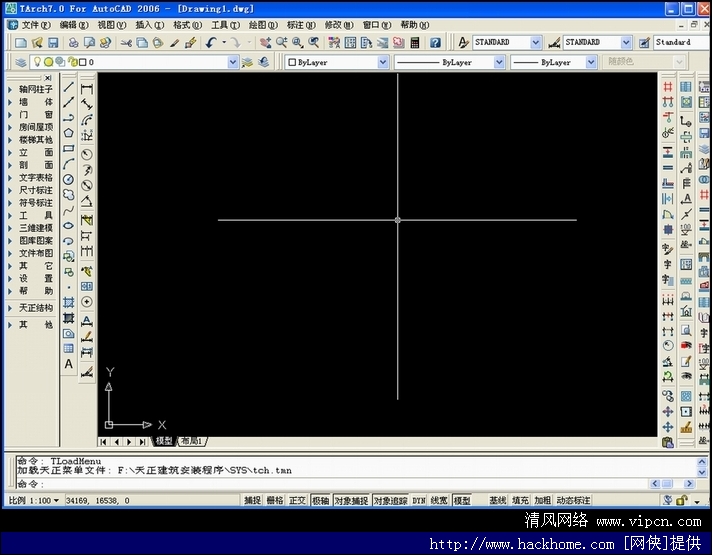This screenshot has height=555, width=712.
Task: Click the first-tab navigation arrow
Action: click(104, 441)
